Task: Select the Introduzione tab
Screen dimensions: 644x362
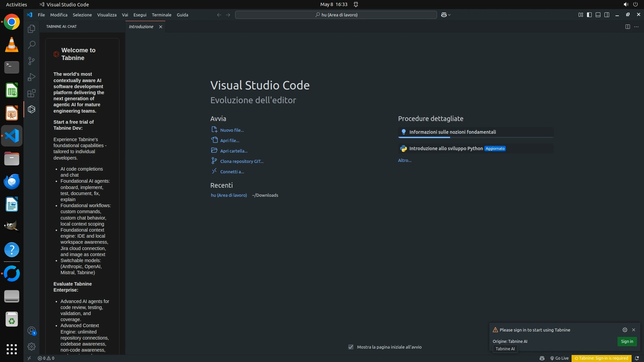Action: (x=141, y=27)
